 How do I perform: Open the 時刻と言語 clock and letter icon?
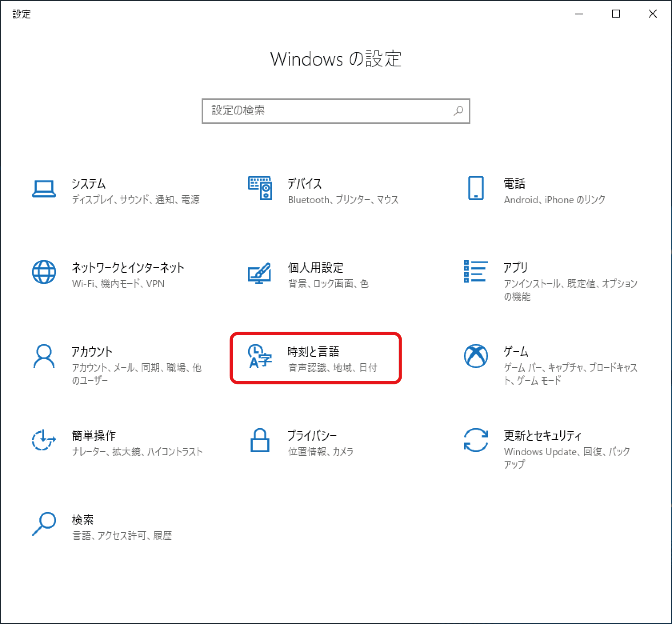(x=260, y=356)
